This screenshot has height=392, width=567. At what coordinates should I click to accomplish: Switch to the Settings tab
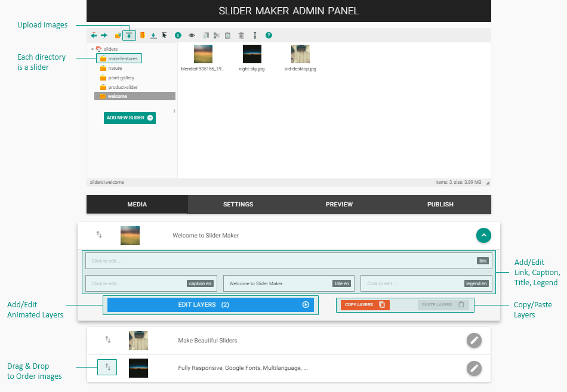(238, 204)
